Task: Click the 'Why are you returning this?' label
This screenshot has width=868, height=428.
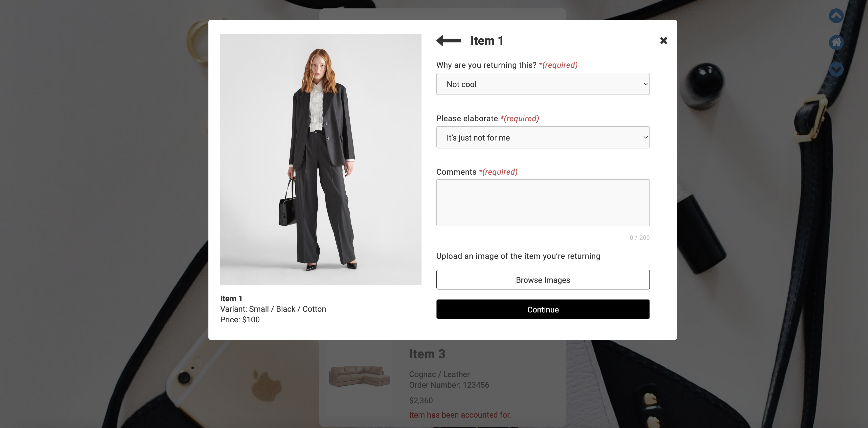Action: [x=486, y=65]
